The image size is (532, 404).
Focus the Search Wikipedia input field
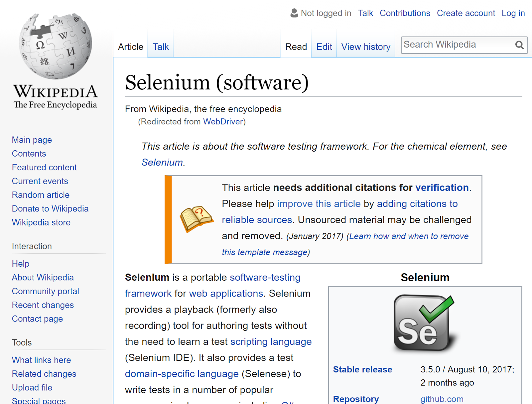(457, 45)
